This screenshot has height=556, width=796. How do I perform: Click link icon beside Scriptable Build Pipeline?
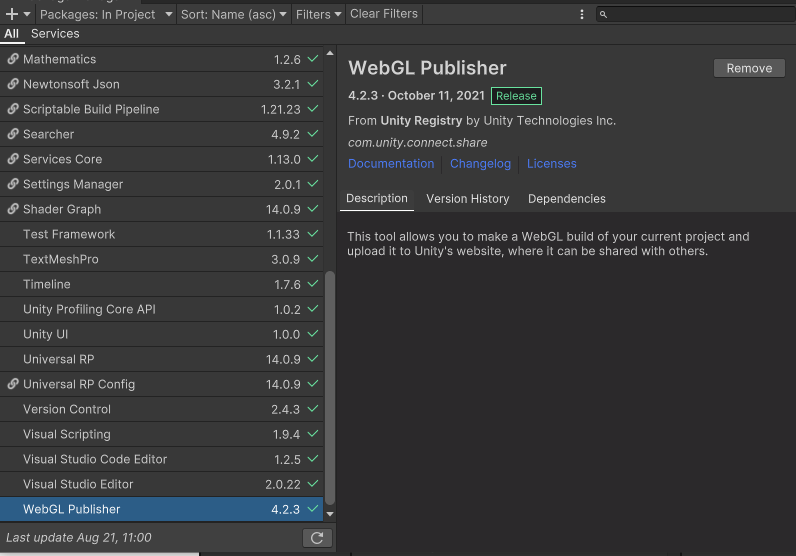point(13,109)
